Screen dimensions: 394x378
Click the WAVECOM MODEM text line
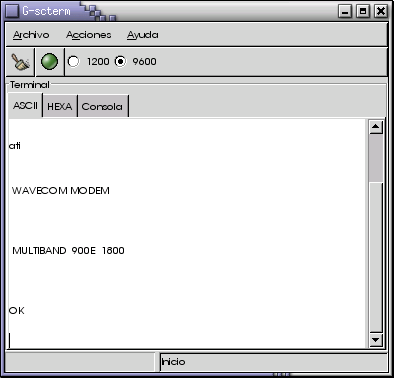pos(61,191)
